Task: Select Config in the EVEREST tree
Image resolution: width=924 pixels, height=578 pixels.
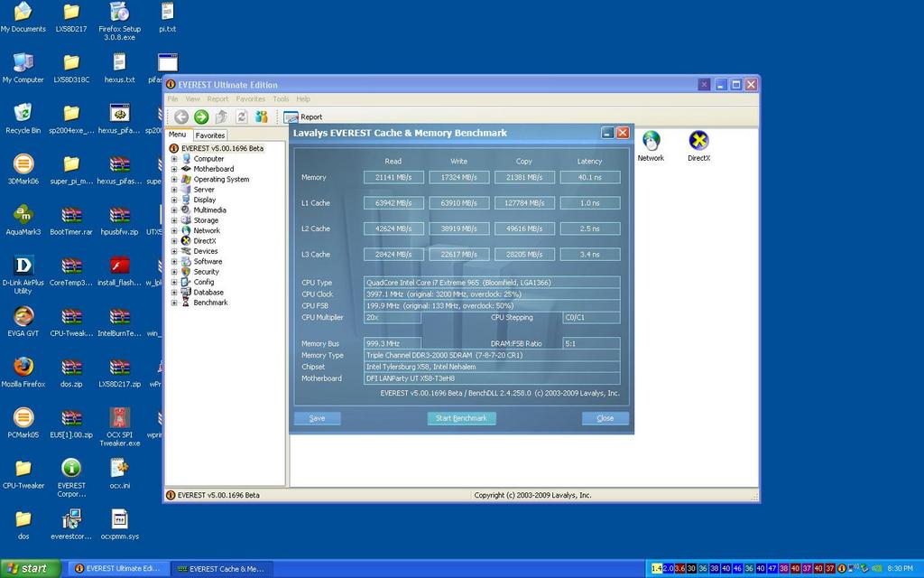Action: click(203, 282)
